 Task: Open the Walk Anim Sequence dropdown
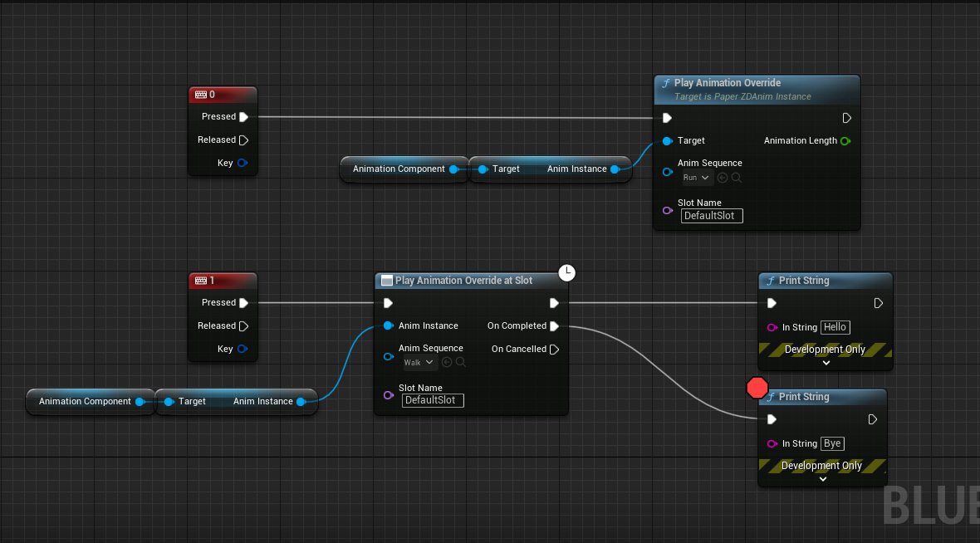pyautogui.click(x=418, y=362)
